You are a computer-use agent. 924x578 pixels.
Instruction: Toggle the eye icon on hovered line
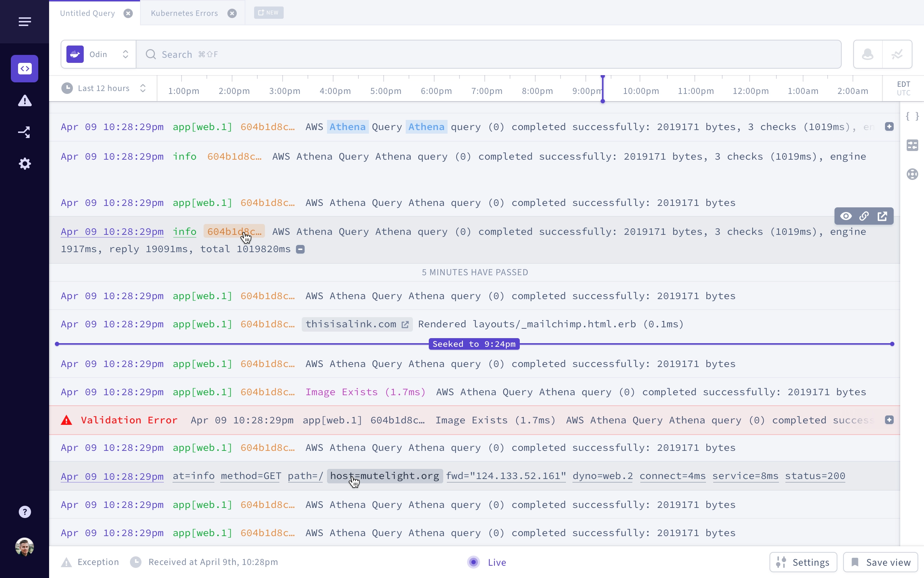pos(846,216)
